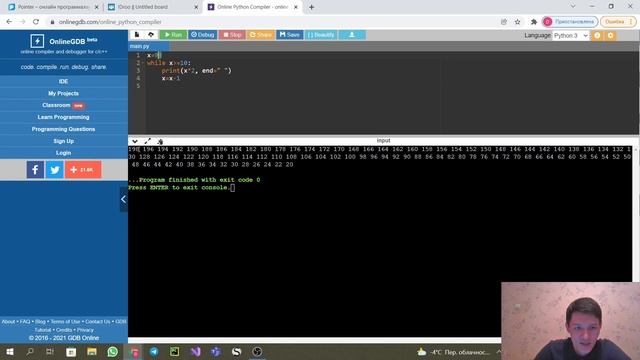The width and height of the screenshot is (640, 360).
Task: Open Visual Studio from the taskbar
Action: pyautogui.click(x=195, y=351)
